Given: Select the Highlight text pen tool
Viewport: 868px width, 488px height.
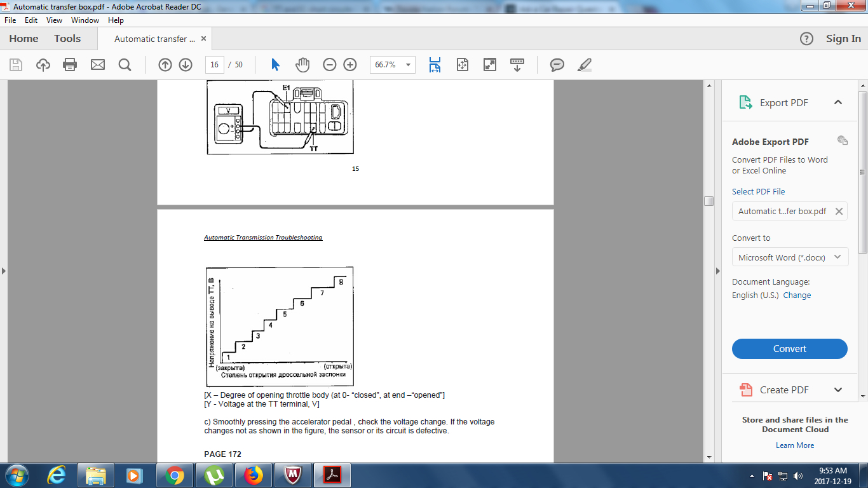Looking at the screenshot, I should coord(585,65).
